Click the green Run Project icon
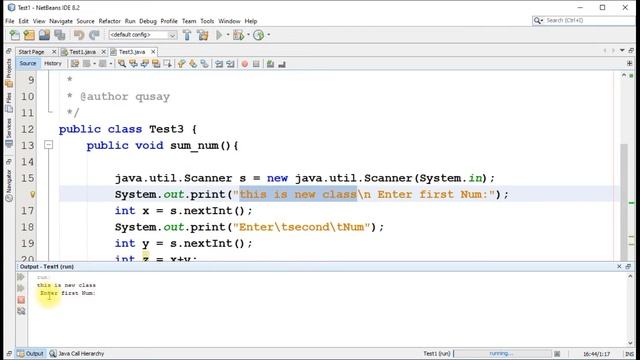Viewport: 640px width, 360px height. tap(219, 35)
